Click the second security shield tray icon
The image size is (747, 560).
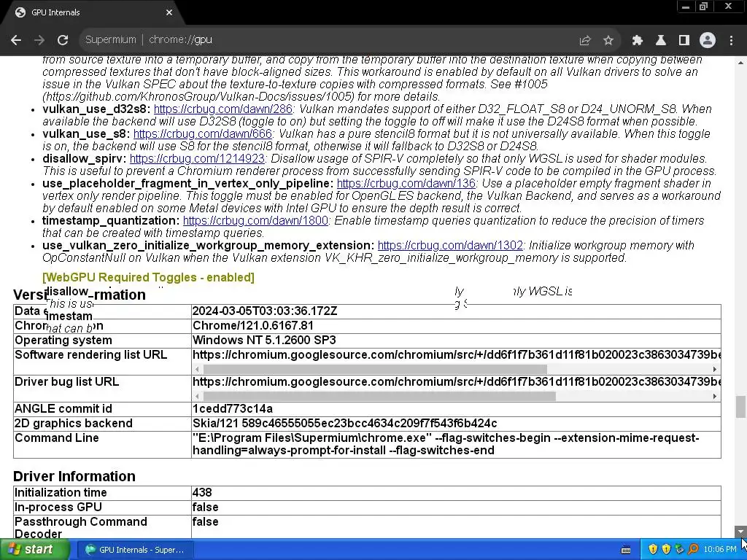tap(666, 550)
